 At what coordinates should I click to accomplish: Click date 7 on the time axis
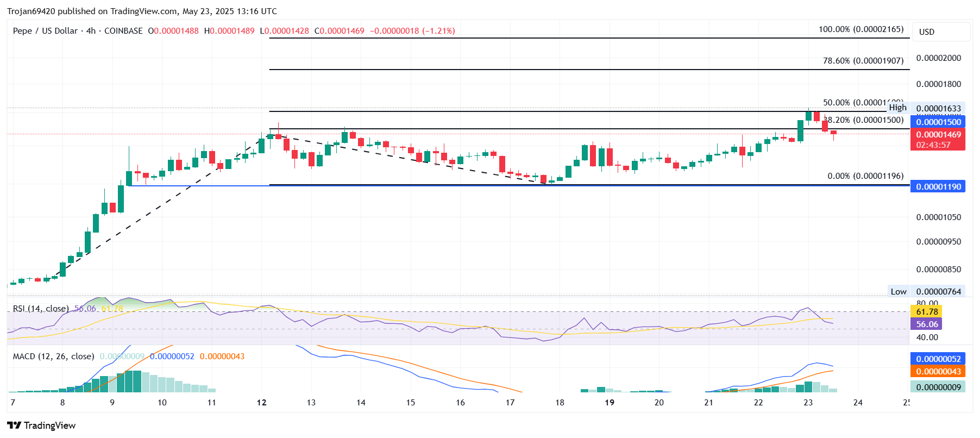[13, 403]
